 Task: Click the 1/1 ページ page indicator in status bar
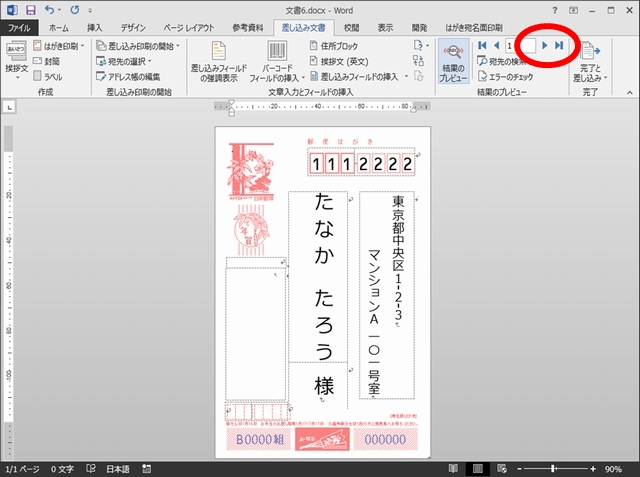pyautogui.click(x=22, y=469)
